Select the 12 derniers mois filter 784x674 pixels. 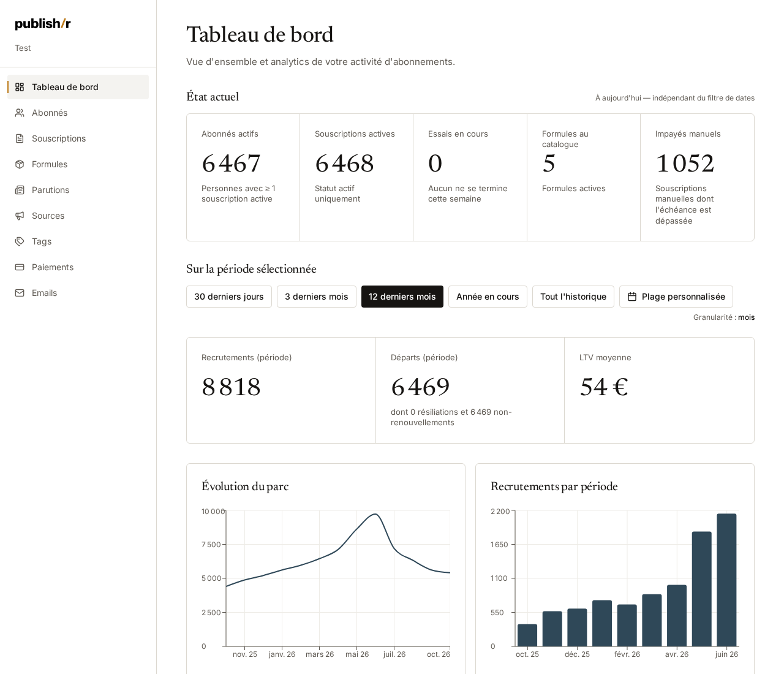click(402, 297)
